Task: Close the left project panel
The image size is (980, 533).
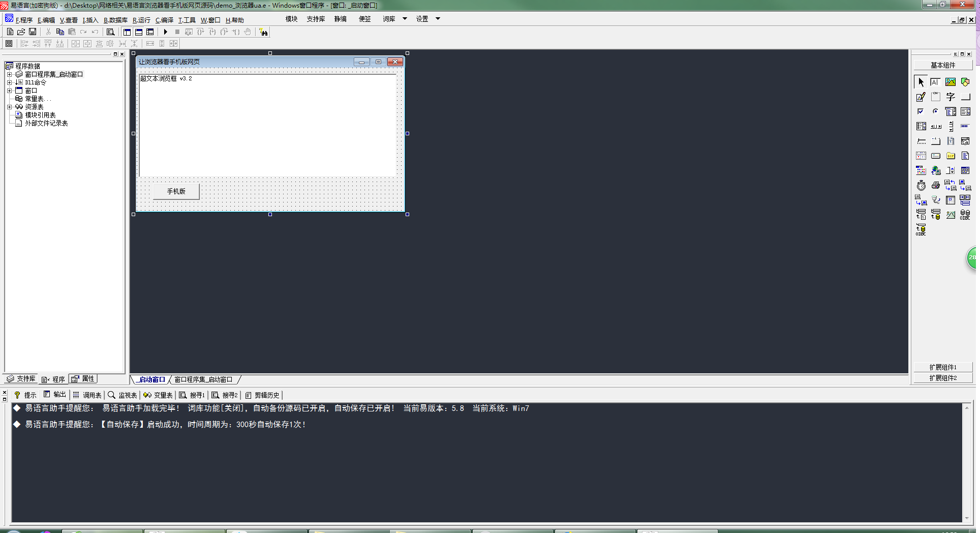Action: point(122,54)
